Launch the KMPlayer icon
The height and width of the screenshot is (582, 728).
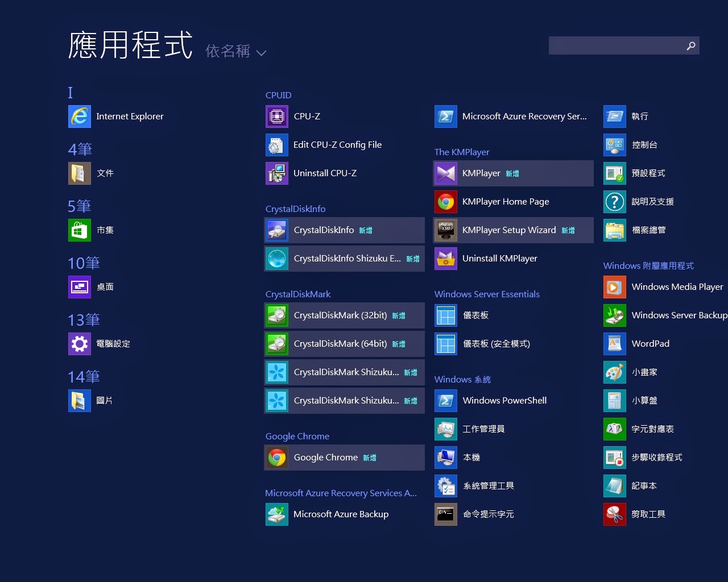point(446,173)
